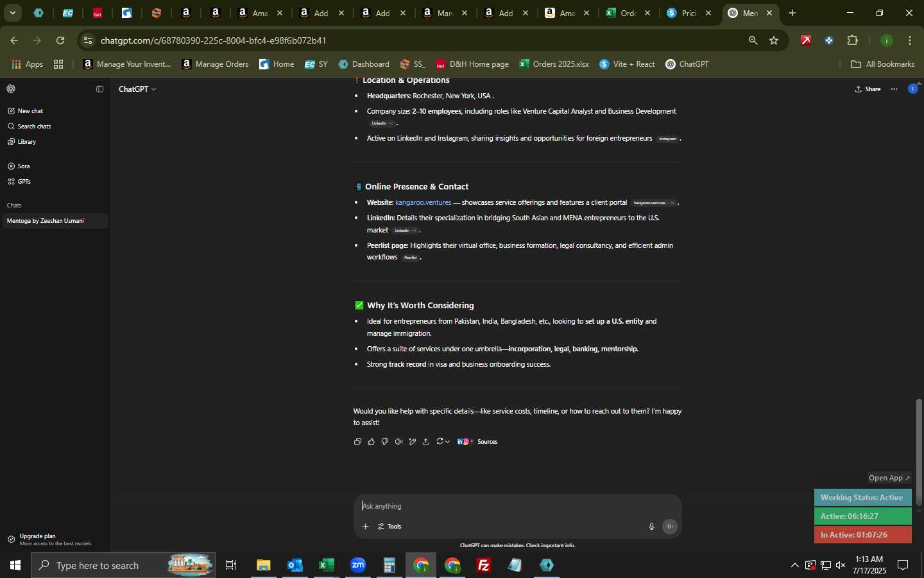
Task: Open Excel from taskbar
Action: pos(327,565)
